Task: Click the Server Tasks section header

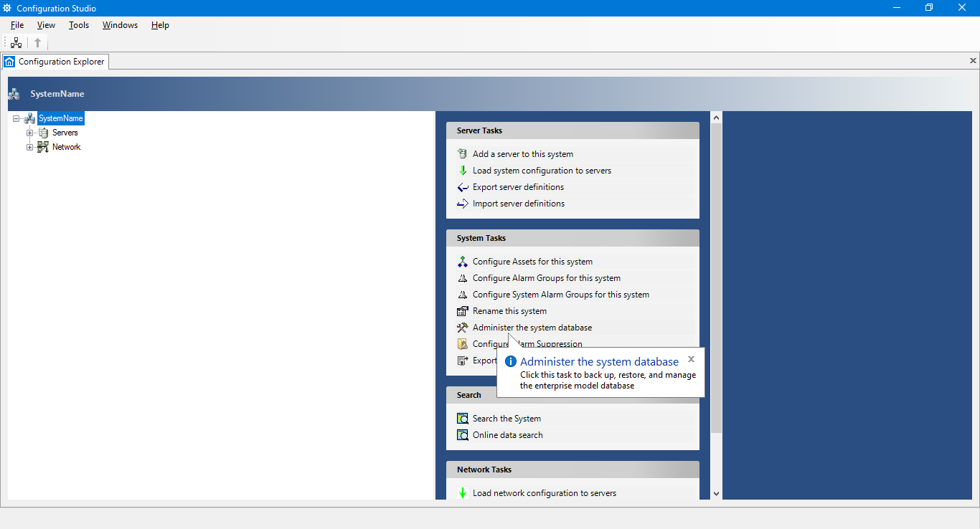Action: coord(573,130)
